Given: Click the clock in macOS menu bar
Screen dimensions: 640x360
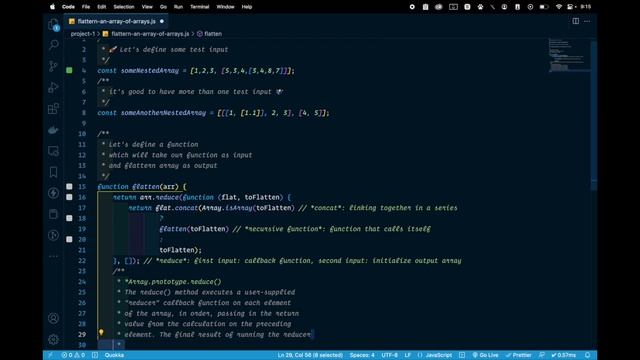Looking at the screenshot, I should point(586,7).
